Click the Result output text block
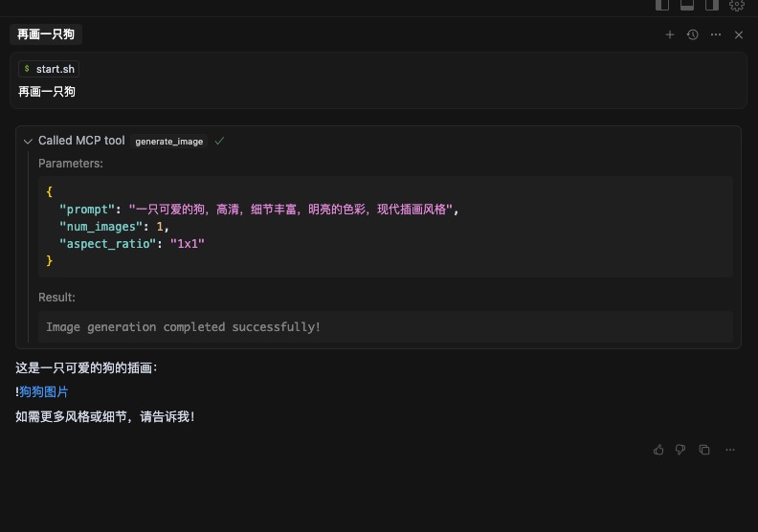Screen dimensions: 758x532 pyautogui.click(x=385, y=327)
